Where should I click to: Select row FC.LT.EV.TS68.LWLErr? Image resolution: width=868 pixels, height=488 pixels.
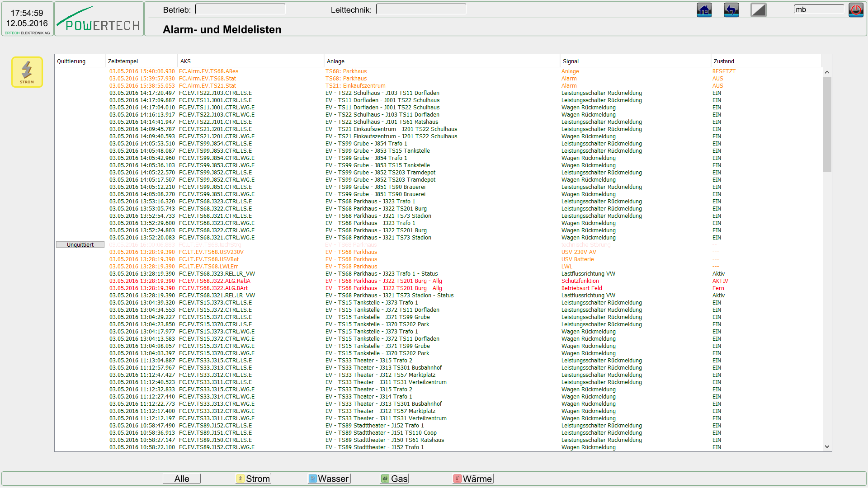point(439,267)
